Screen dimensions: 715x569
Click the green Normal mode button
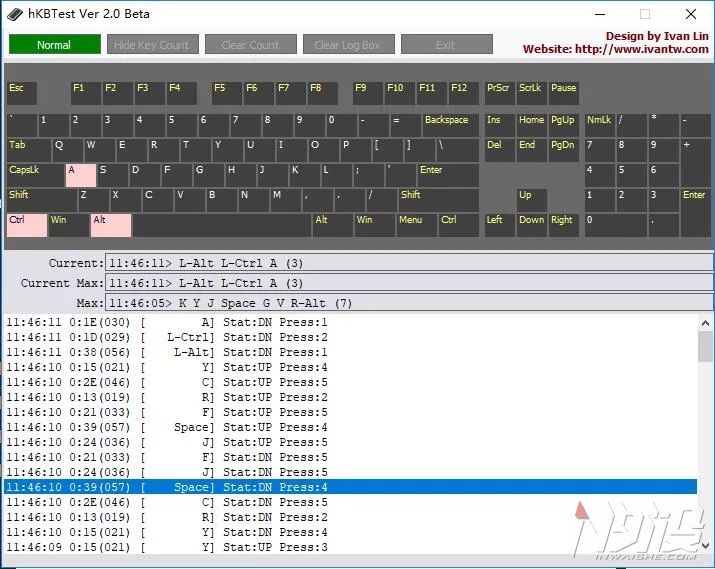point(55,45)
